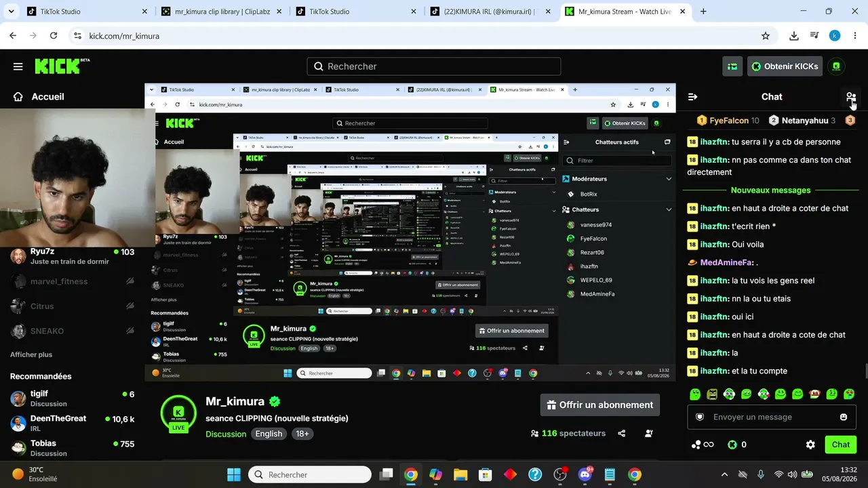
Task: Open the SNEAKO channel in the sidebar
Action: (x=72, y=331)
